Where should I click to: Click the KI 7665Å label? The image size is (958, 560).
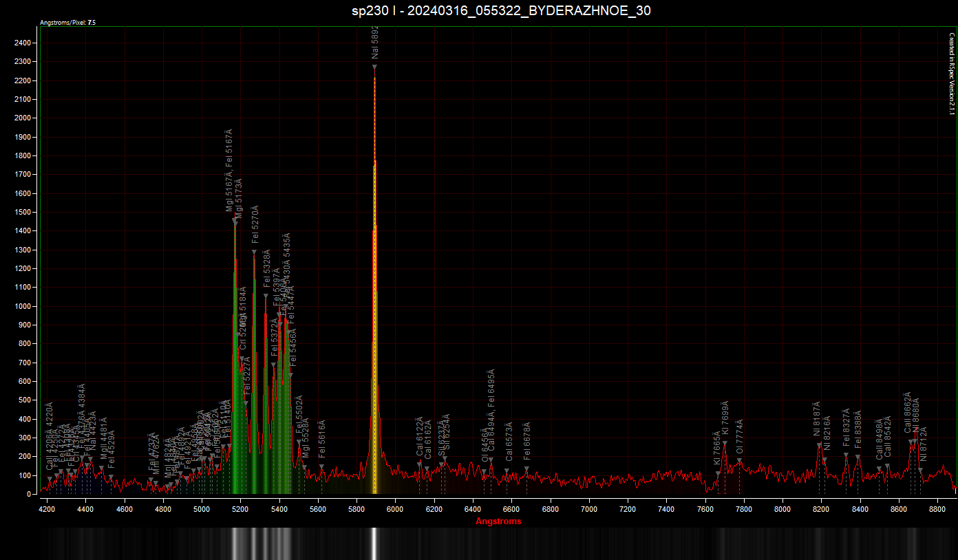(x=717, y=448)
